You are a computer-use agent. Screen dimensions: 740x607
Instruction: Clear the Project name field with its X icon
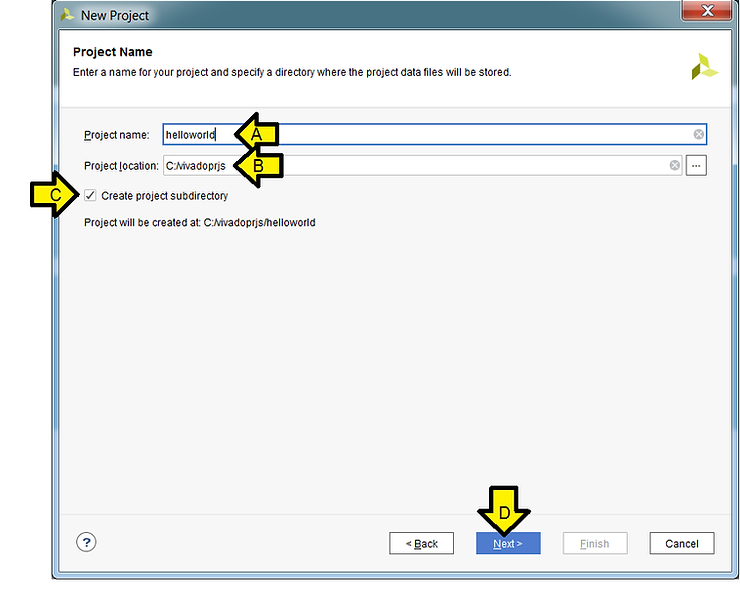[x=699, y=135]
